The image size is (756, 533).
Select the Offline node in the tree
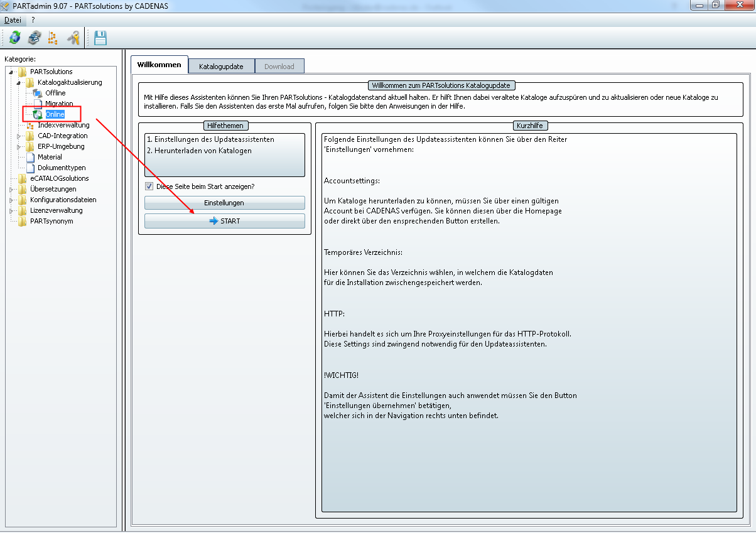[55, 93]
